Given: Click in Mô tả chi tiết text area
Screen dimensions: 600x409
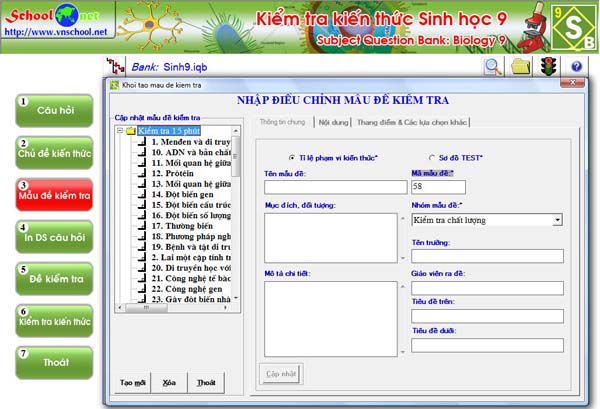Looking at the screenshot, I should 331,319.
